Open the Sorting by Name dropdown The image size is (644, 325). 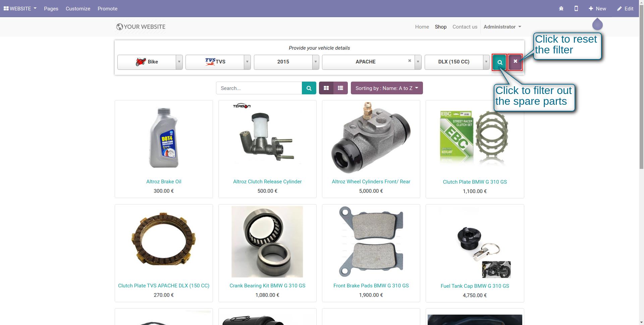[387, 88]
